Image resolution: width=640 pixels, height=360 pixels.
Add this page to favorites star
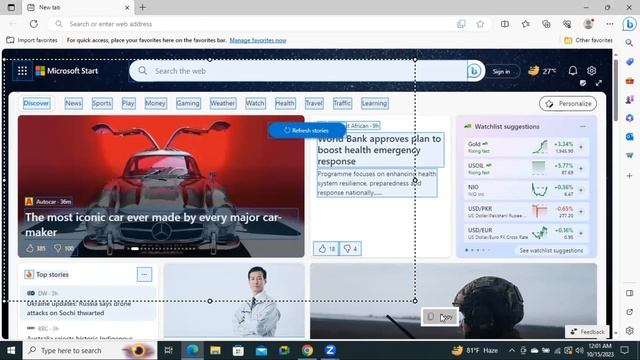tap(480, 24)
